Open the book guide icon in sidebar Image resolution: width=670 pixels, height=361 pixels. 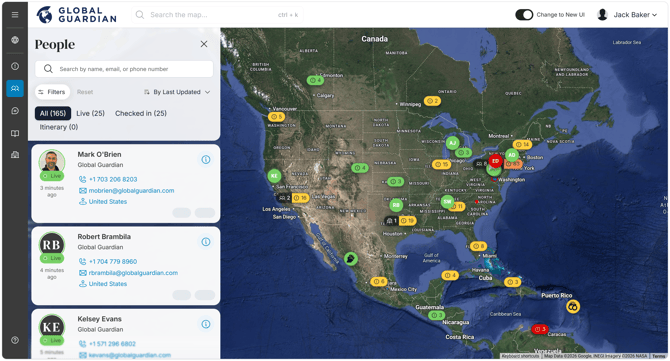[15, 133]
